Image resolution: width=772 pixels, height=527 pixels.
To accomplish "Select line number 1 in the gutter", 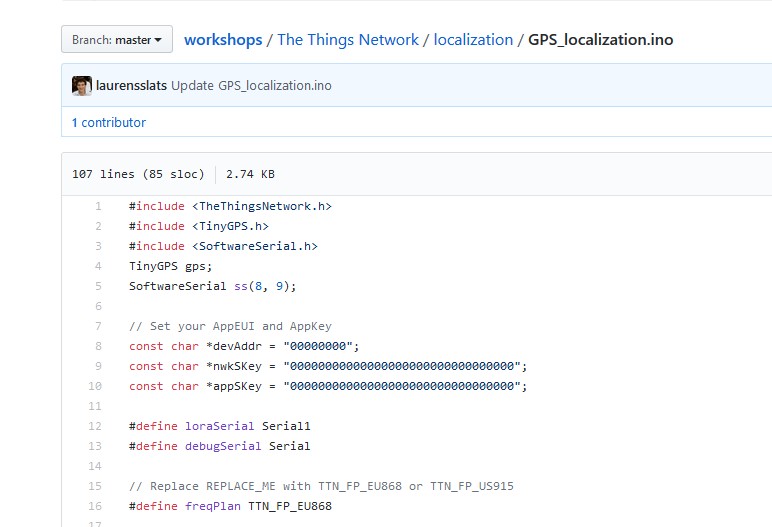I will point(98,206).
